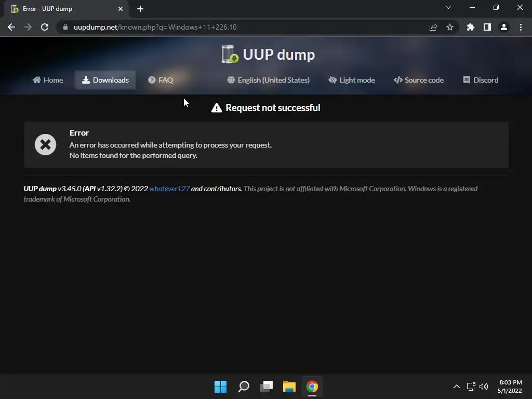Open the volume tray icon

pos(484,387)
